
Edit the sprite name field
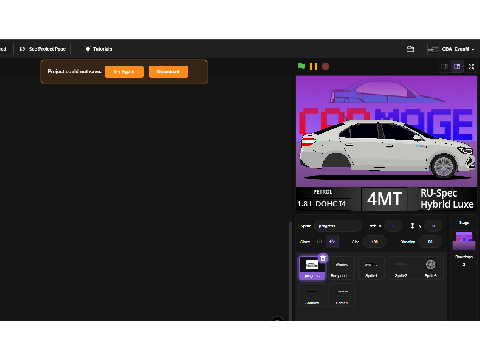point(338,226)
